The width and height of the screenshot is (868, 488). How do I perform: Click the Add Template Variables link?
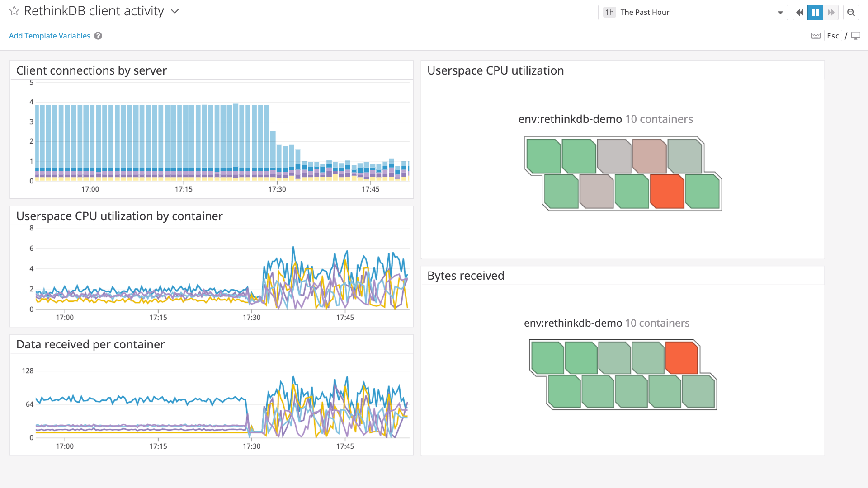point(49,35)
